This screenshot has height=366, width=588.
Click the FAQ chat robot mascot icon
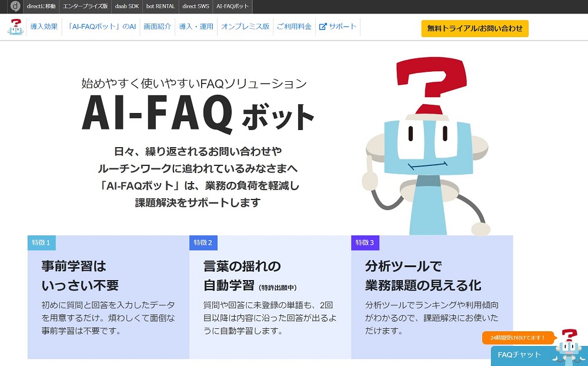point(568,346)
